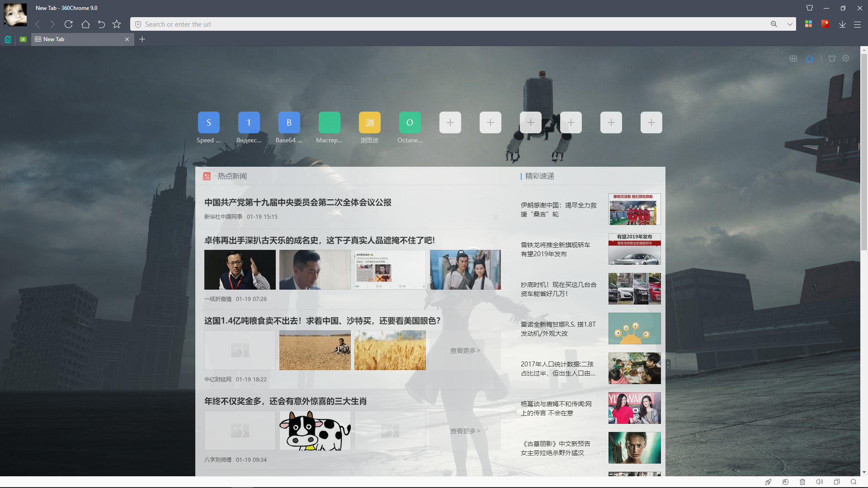Open the downloads arrow icon
The width and height of the screenshot is (868, 488).
coord(842,24)
